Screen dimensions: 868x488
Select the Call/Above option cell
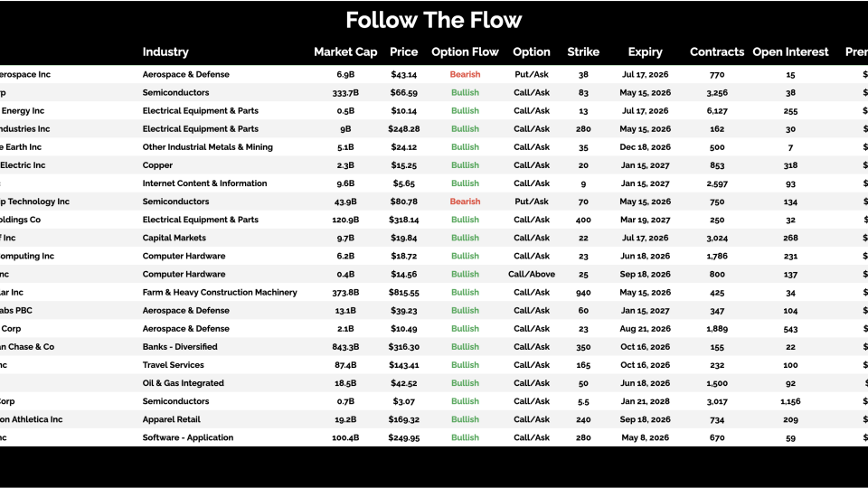point(532,274)
